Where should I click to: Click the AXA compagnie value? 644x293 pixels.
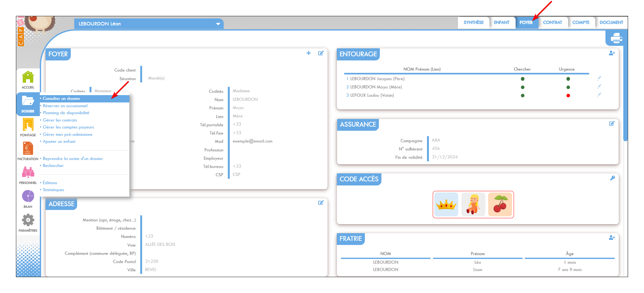pyautogui.click(x=436, y=140)
